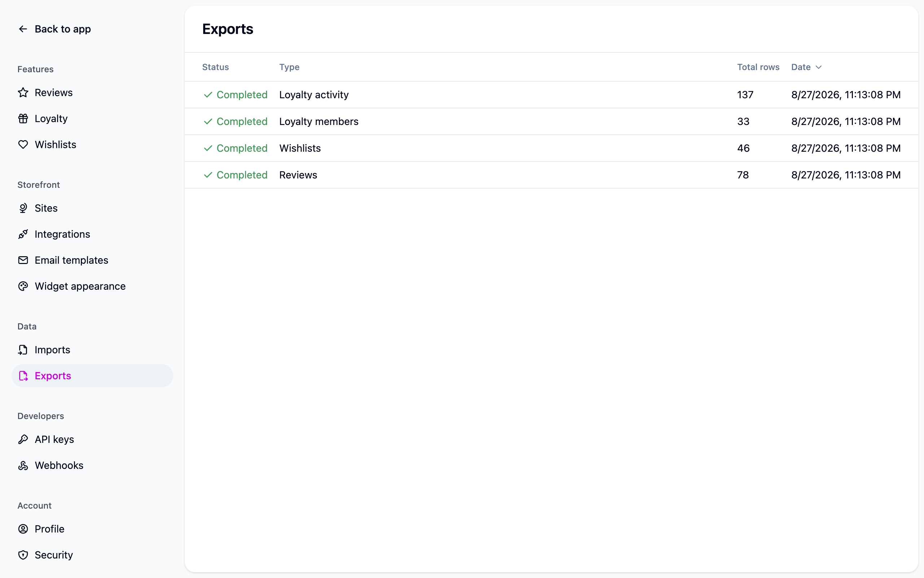
Task: Click the date of Loyalty members export
Action: [x=846, y=122]
